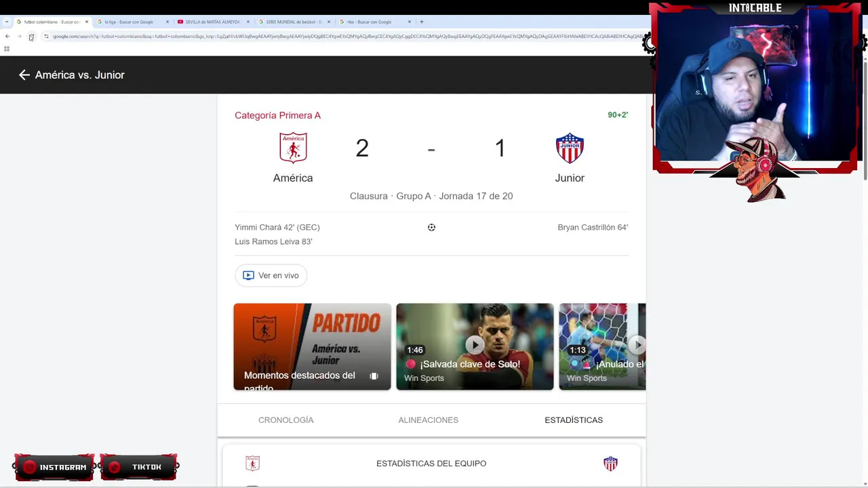Click the browser forward arrow button
Image resolution: width=868 pixels, height=488 pixels.
coord(19,37)
